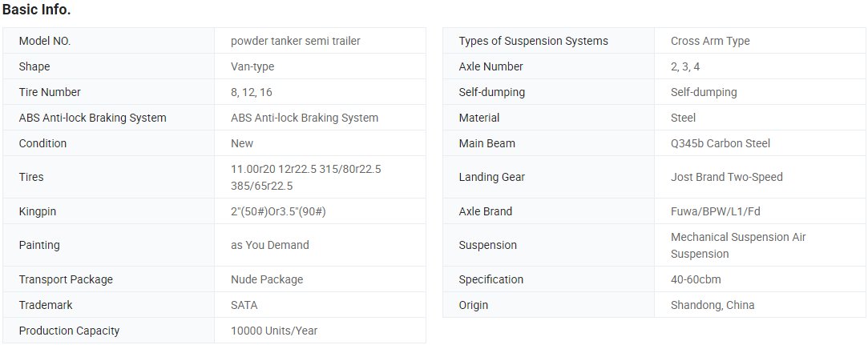Click the Basic Info. heading

tap(37, 10)
